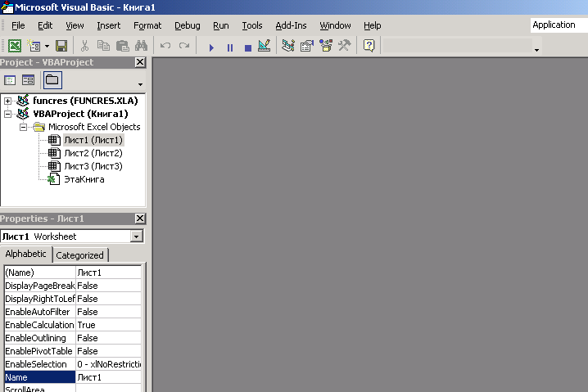Image resolution: width=588 pixels, height=392 pixels.
Task: Click the EnableCalculation value True
Action: click(x=108, y=325)
